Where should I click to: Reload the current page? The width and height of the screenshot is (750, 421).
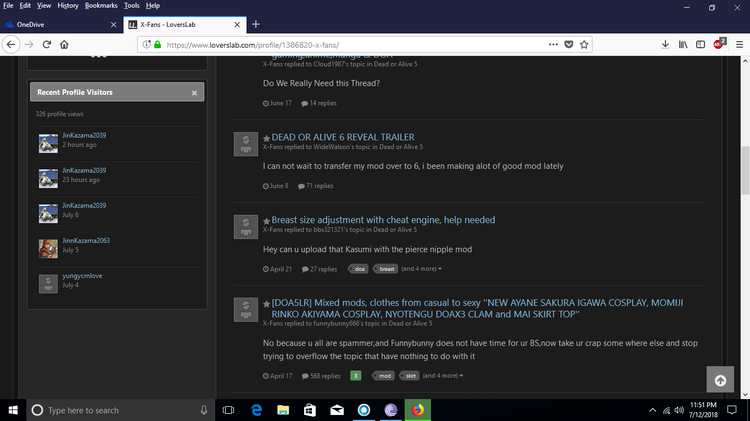click(x=46, y=44)
